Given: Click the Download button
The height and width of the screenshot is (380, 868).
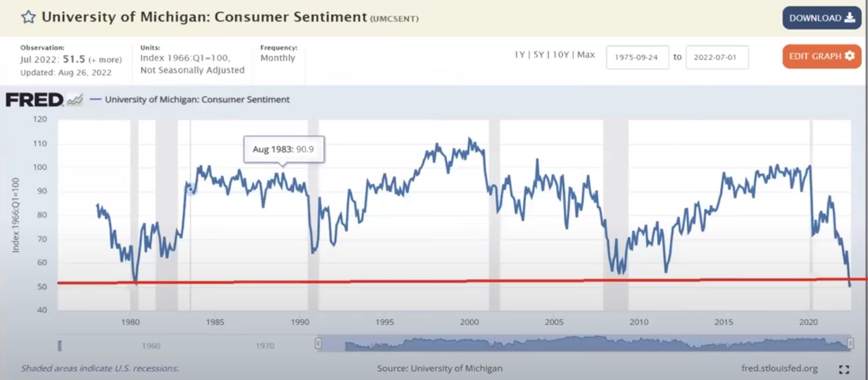Looking at the screenshot, I should click(822, 18).
